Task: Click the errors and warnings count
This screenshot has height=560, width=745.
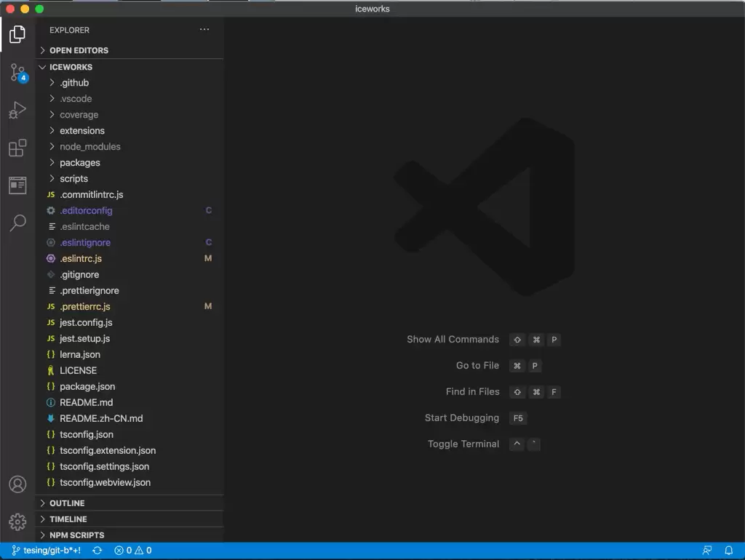Action: [133, 551]
